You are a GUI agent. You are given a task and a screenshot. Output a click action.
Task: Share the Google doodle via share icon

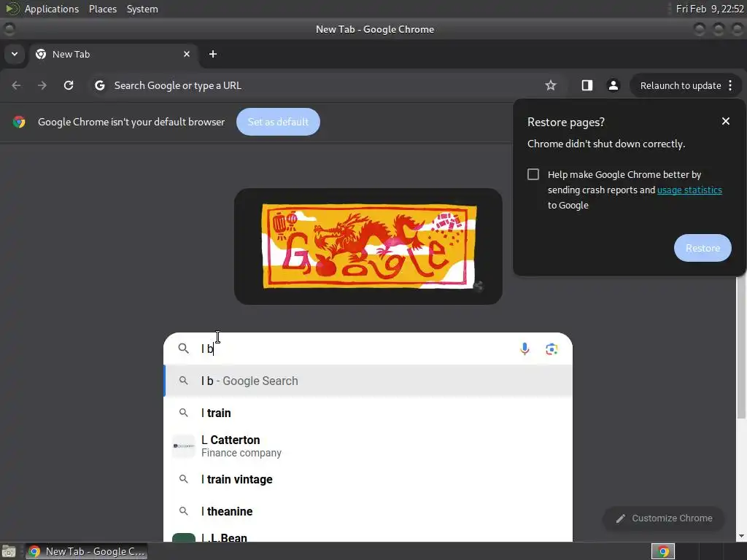pos(479,286)
